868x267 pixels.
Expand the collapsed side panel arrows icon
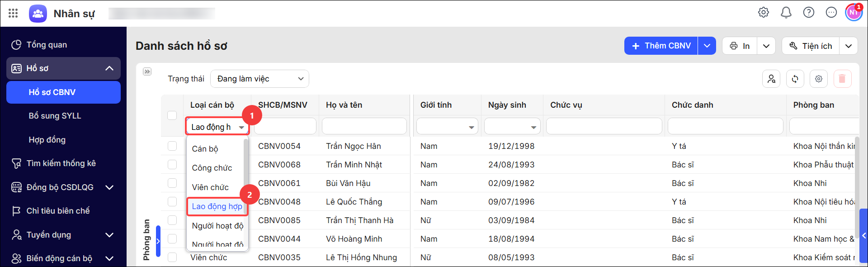(147, 72)
